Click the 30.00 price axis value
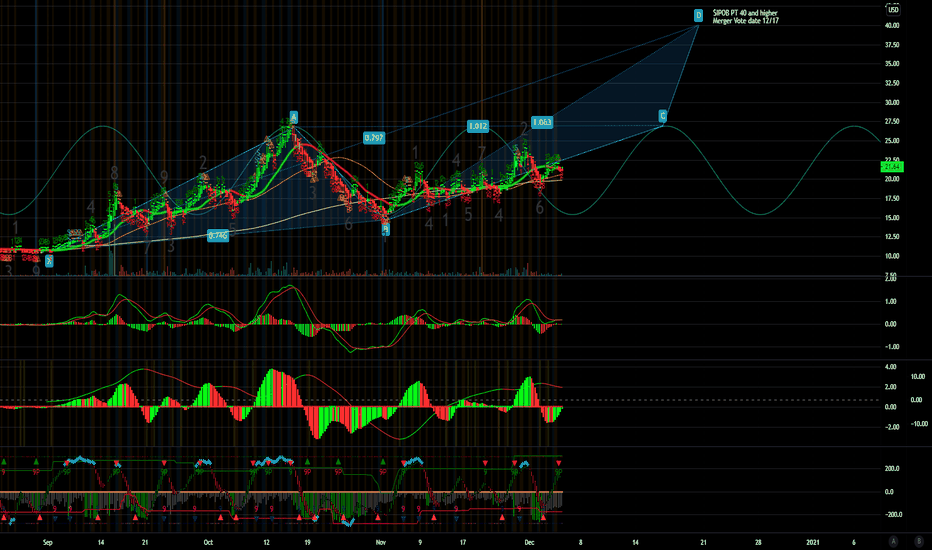 point(892,102)
